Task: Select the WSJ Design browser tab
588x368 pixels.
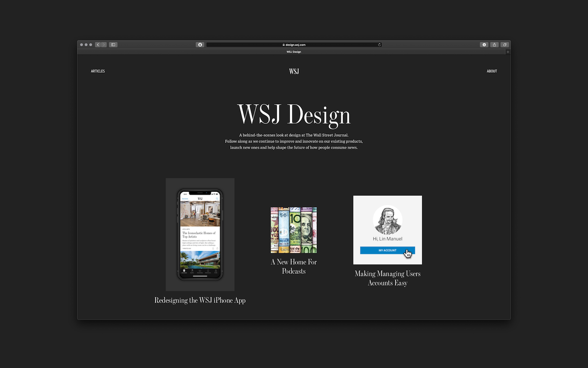Action: click(x=294, y=52)
